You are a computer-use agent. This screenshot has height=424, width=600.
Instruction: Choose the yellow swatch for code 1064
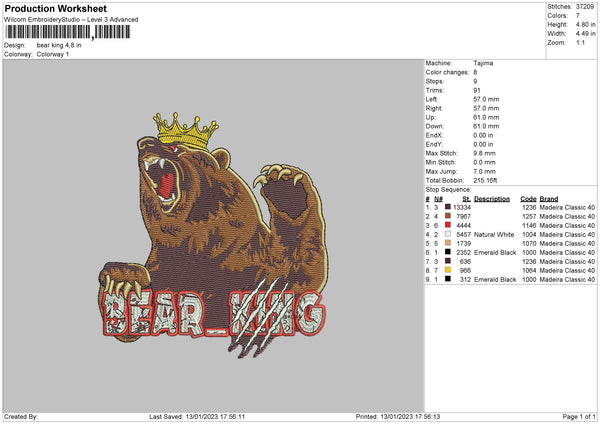click(x=447, y=270)
